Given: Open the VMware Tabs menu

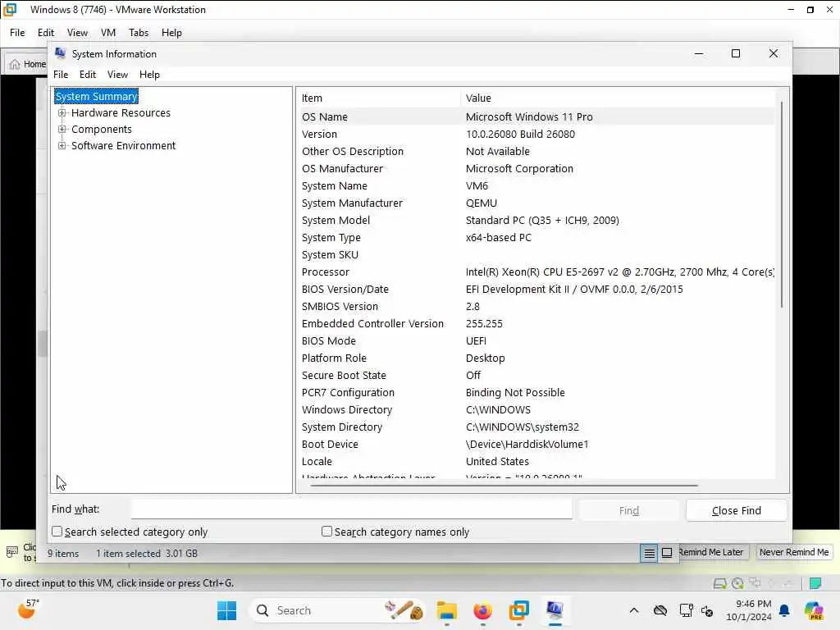Looking at the screenshot, I should [x=138, y=33].
